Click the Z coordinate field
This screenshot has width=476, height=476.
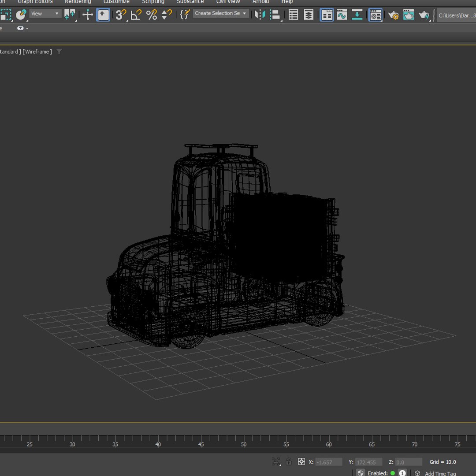pos(409,462)
